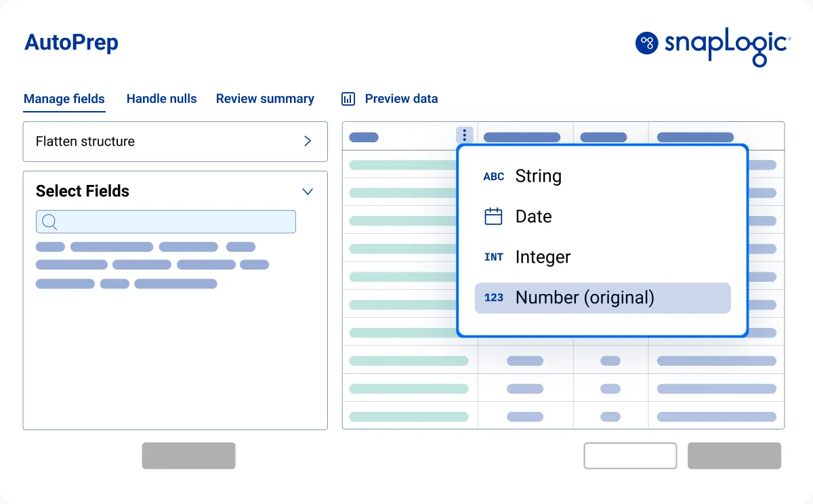Click the INT icon beside Integer
This screenshot has width=813, height=504.
494,257
